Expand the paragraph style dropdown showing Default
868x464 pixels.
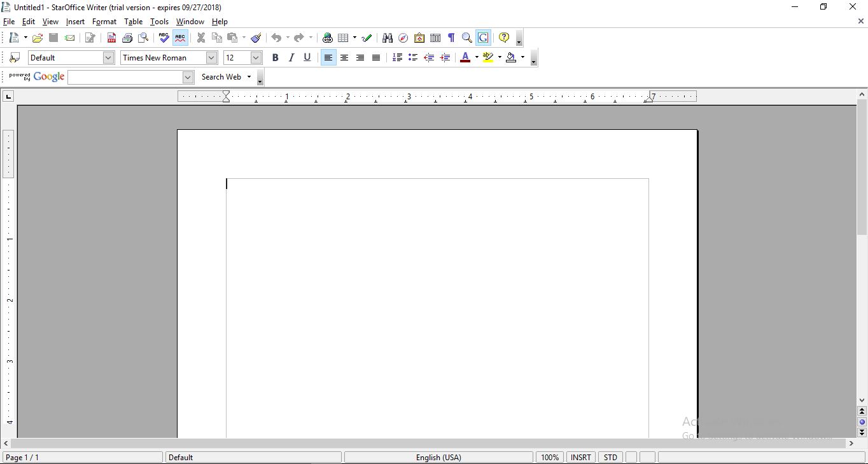point(108,57)
